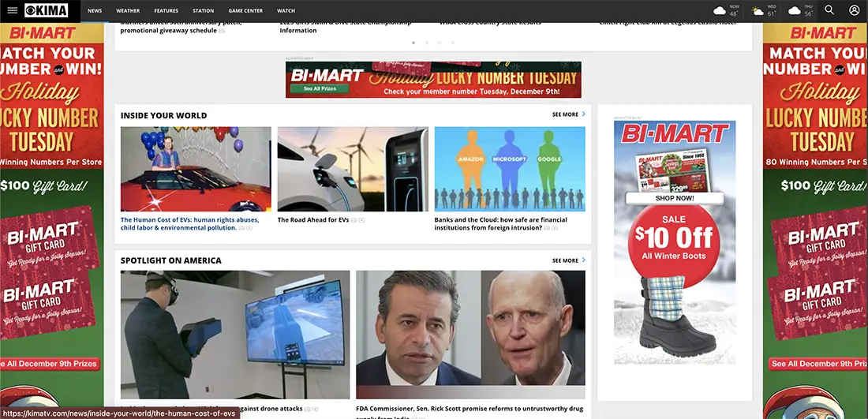Screen dimensions: 868x419
Task: Select the third carousel pagination dot
Action: (x=440, y=43)
